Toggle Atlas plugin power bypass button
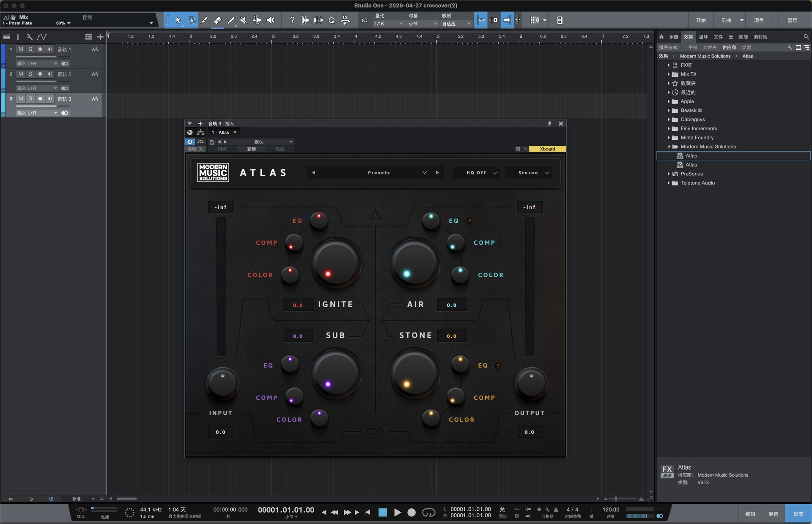 point(190,142)
